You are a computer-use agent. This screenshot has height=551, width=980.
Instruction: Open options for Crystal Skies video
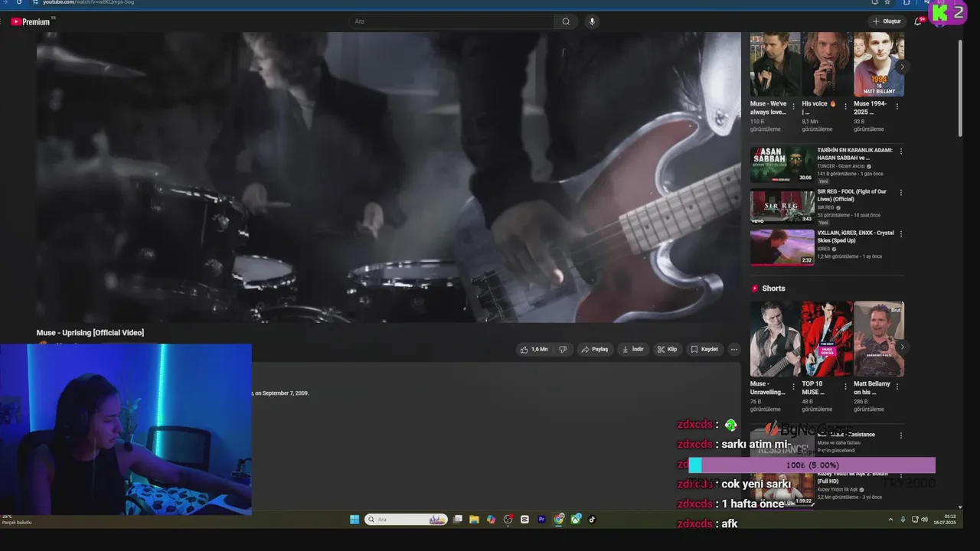click(x=900, y=233)
